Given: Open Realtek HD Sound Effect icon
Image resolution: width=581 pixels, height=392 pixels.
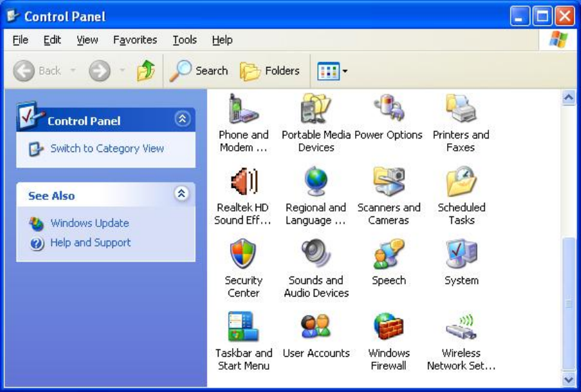Looking at the screenshot, I should [x=243, y=181].
